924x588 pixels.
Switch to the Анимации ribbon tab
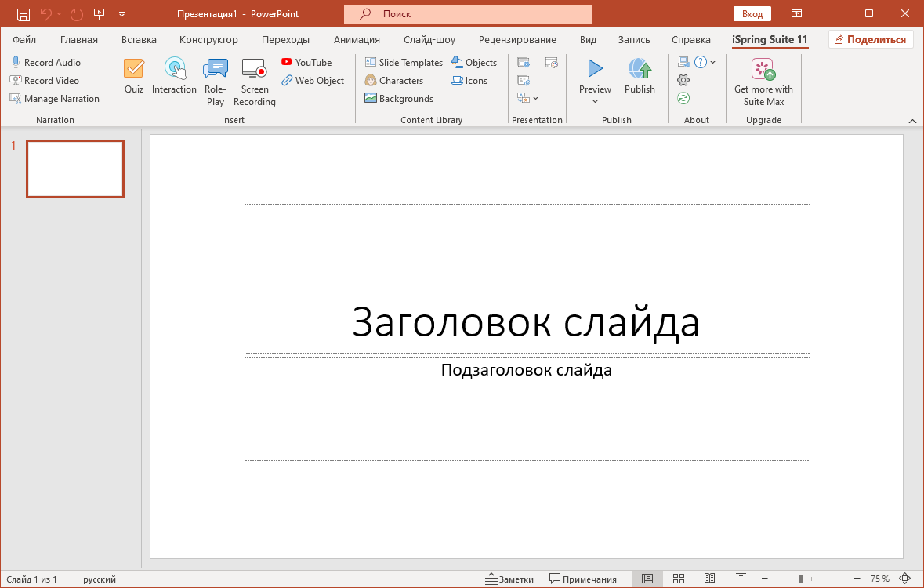coord(357,39)
